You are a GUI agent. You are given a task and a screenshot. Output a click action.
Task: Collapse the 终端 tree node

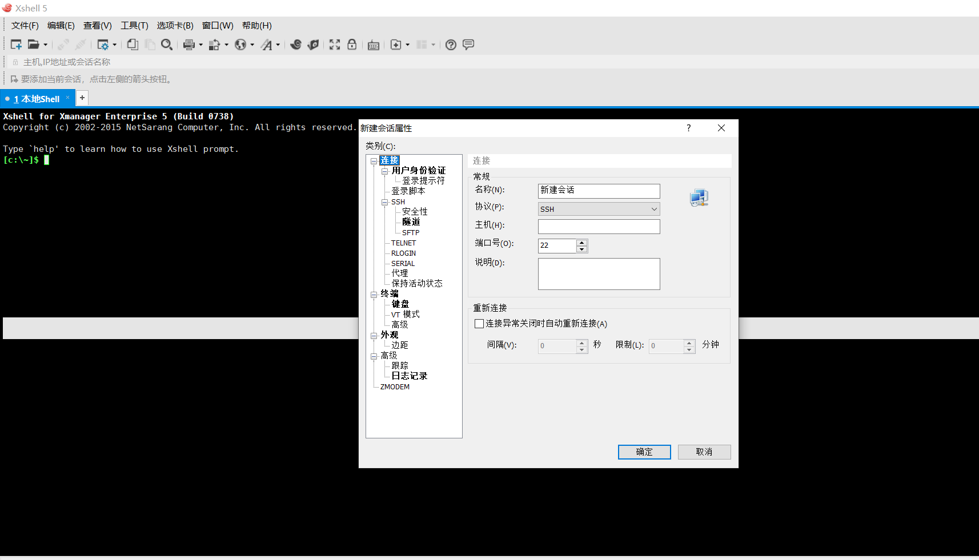click(x=374, y=295)
